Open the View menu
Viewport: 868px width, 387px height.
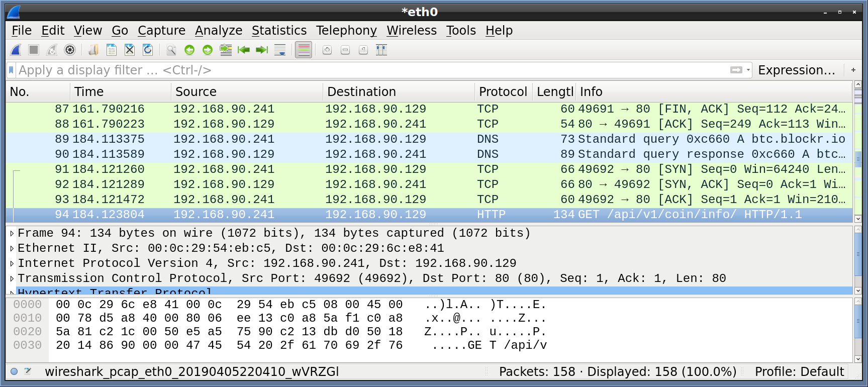(88, 31)
